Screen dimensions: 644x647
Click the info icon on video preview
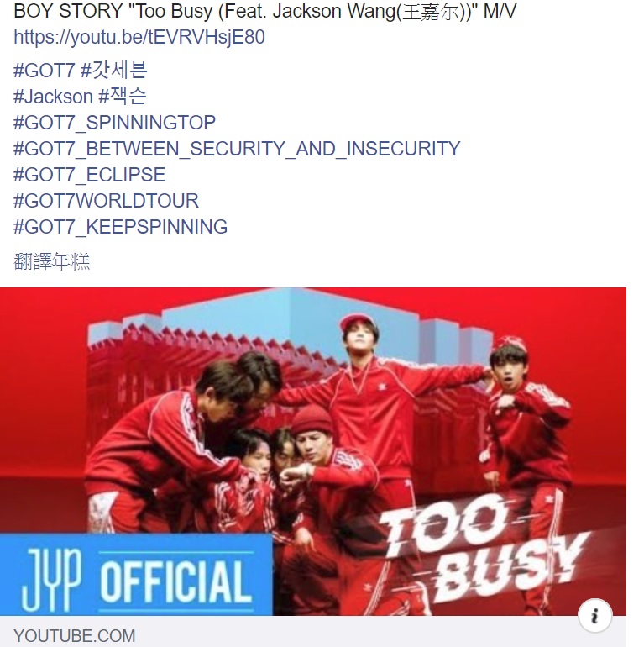click(x=594, y=616)
